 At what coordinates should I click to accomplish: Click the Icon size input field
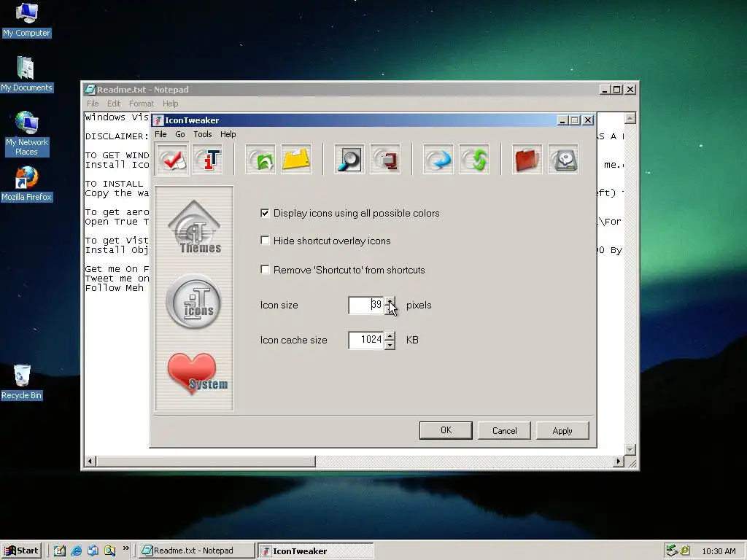coord(366,306)
